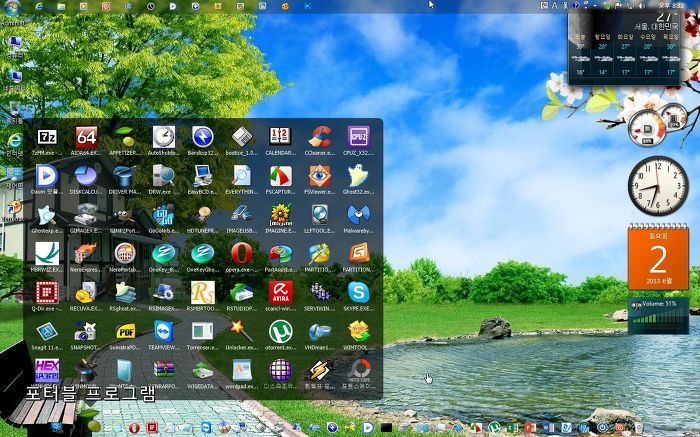Open the SNAPSHOT camera icon

pos(86,332)
